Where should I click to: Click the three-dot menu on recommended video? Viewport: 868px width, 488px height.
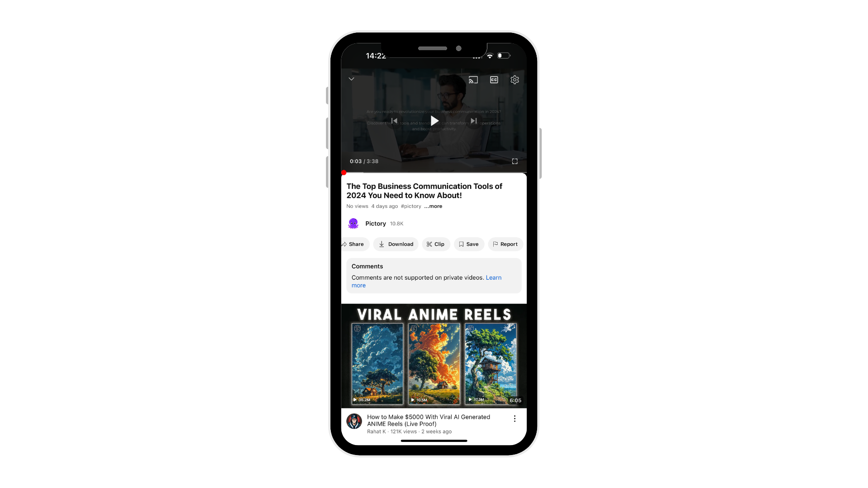tap(514, 418)
